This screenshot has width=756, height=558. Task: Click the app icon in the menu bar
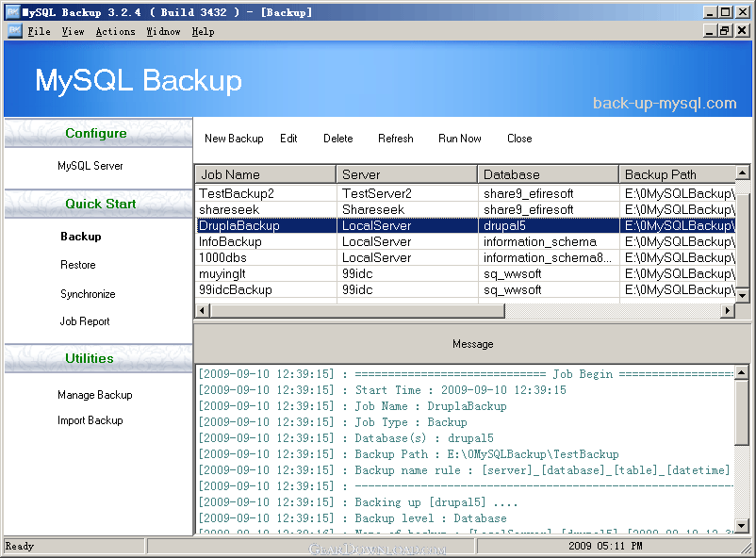[13, 31]
